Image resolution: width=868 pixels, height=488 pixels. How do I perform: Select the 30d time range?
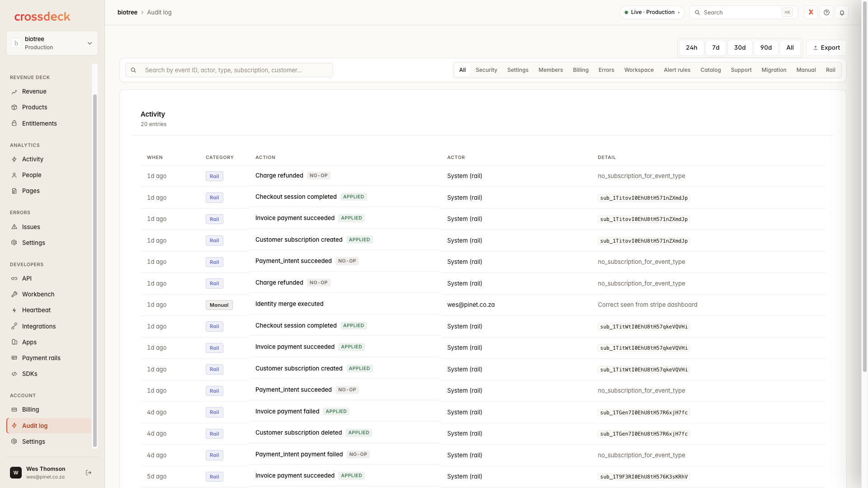click(740, 48)
